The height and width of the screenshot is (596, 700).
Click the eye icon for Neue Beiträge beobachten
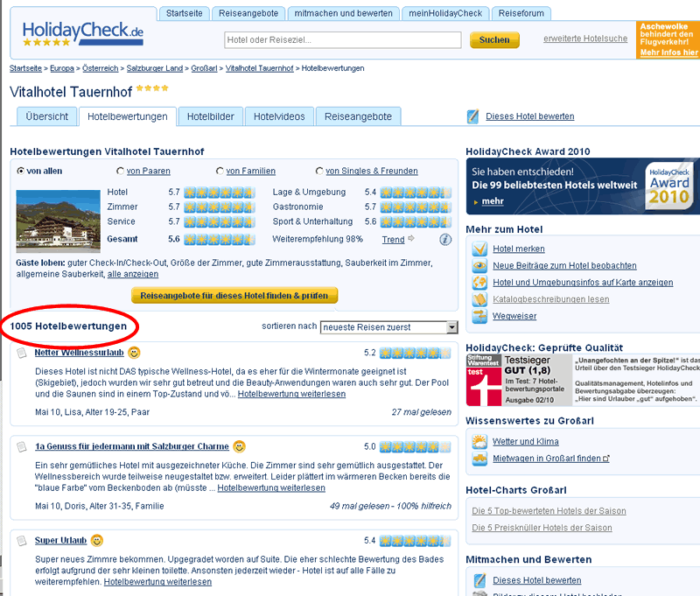click(x=479, y=266)
